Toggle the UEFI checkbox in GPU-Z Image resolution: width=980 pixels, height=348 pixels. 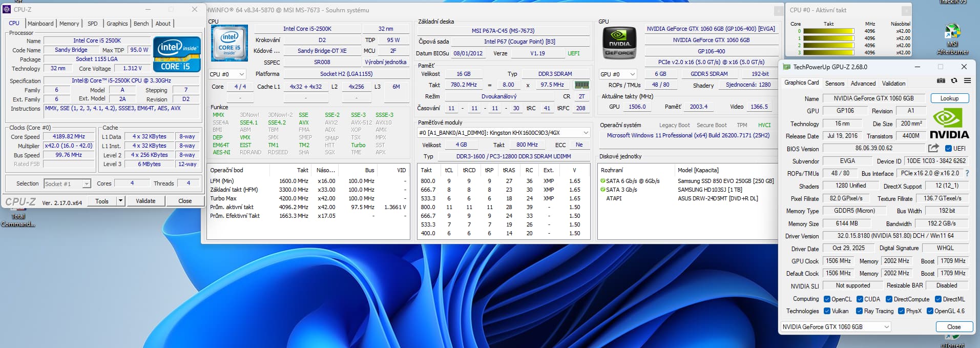[x=948, y=149]
